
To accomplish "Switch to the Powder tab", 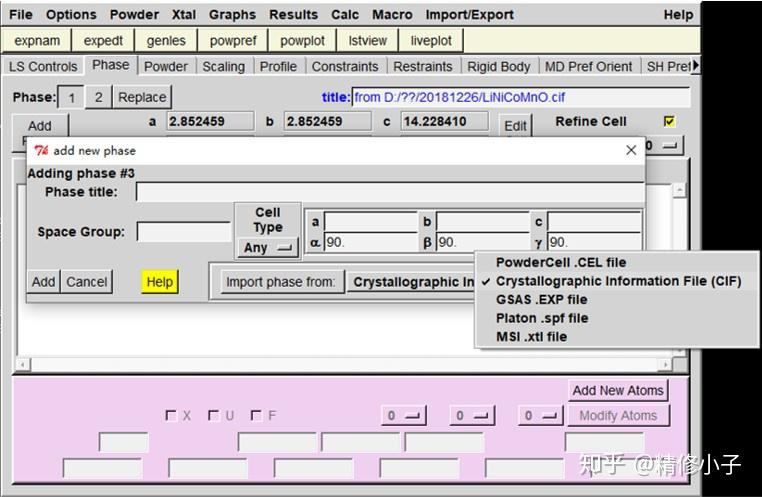I will tap(166, 67).
